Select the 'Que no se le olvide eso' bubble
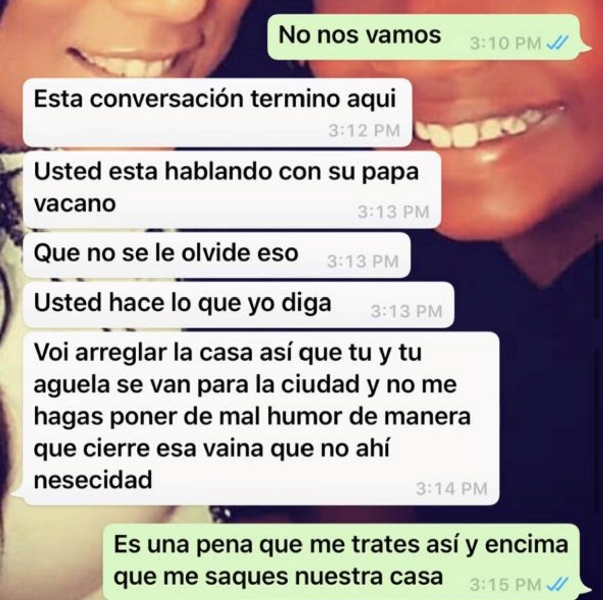Screen dimensions: 603x600 pos(217,255)
